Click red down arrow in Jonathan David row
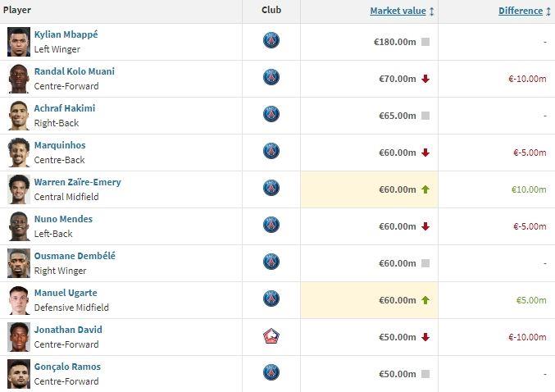Viewport: 555px width, 392px height. (x=425, y=337)
